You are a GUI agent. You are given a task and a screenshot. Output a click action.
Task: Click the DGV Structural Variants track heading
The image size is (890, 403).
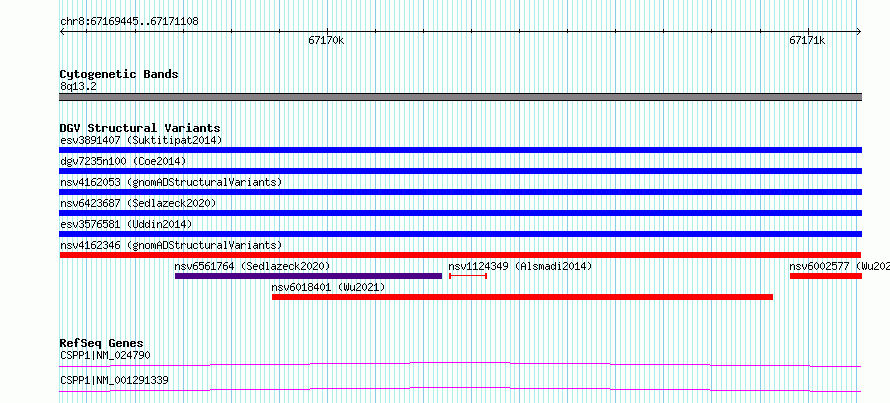pyautogui.click(x=140, y=128)
